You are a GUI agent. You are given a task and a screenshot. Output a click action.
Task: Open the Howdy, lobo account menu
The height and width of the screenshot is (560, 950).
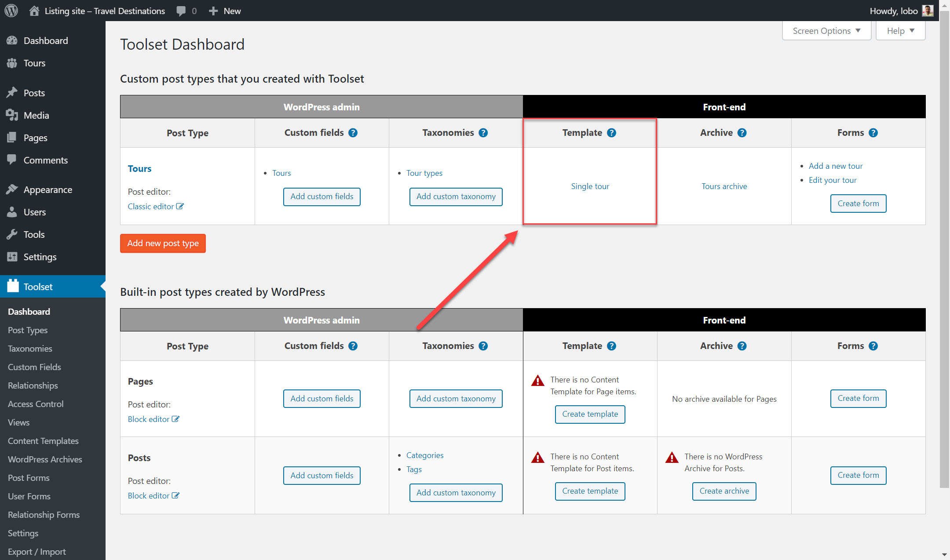coord(901,11)
